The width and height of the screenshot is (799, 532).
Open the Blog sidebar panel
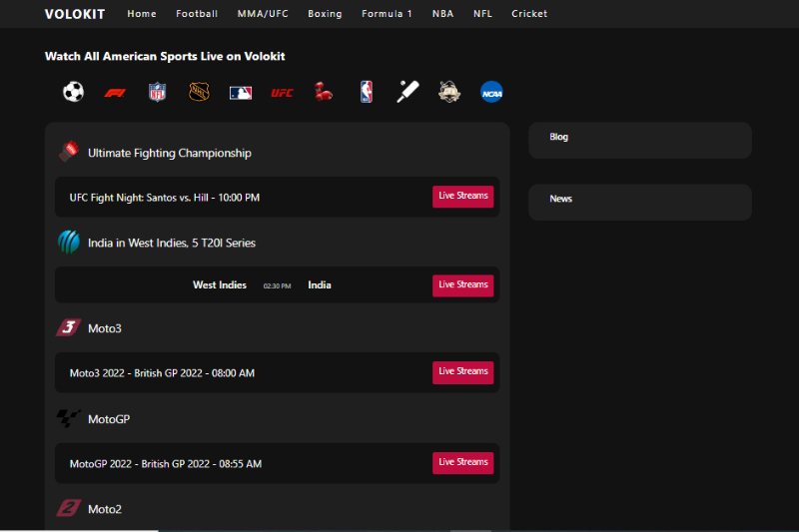[x=640, y=140]
